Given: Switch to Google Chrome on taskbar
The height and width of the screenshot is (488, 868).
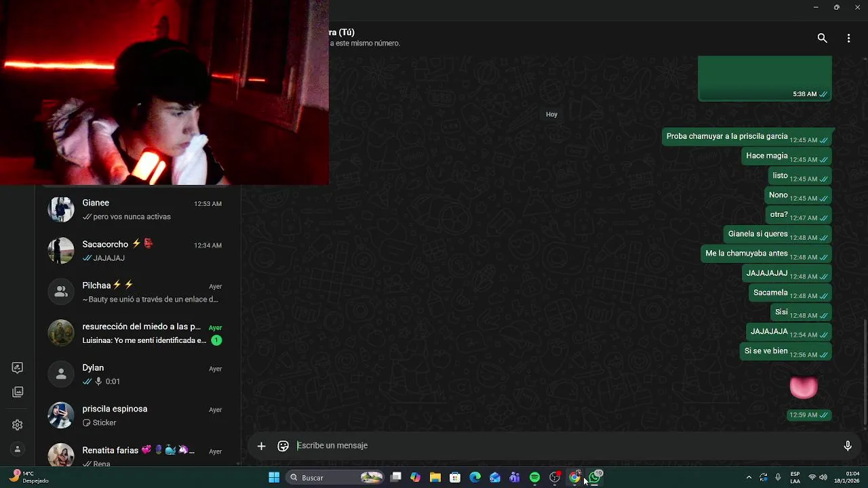Looking at the screenshot, I should click(574, 478).
